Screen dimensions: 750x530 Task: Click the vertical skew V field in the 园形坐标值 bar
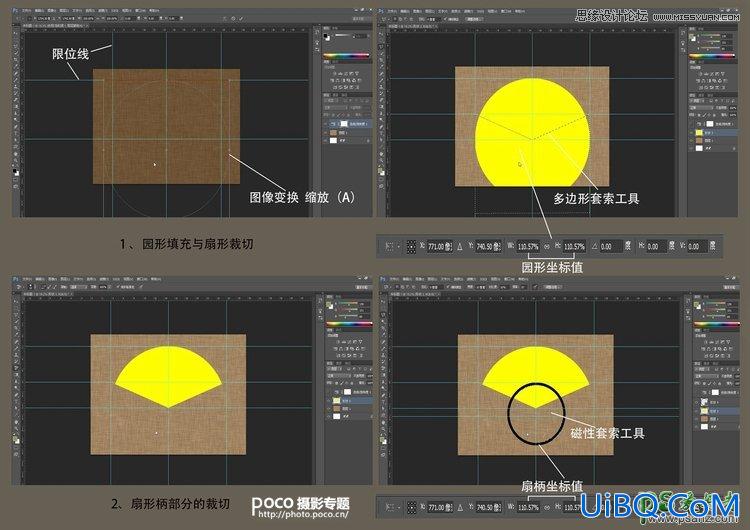(x=698, y=246)
